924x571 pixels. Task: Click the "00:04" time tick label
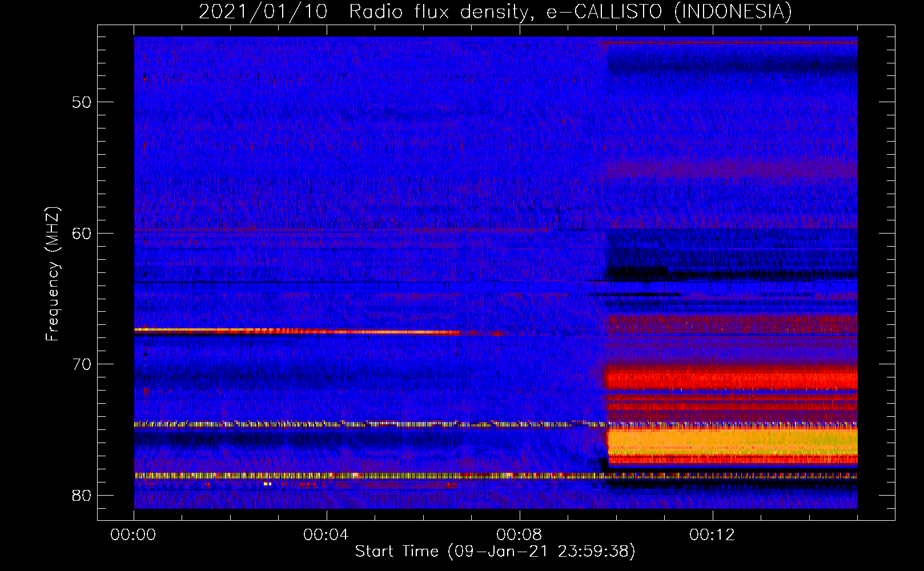[x=326, y=535]
